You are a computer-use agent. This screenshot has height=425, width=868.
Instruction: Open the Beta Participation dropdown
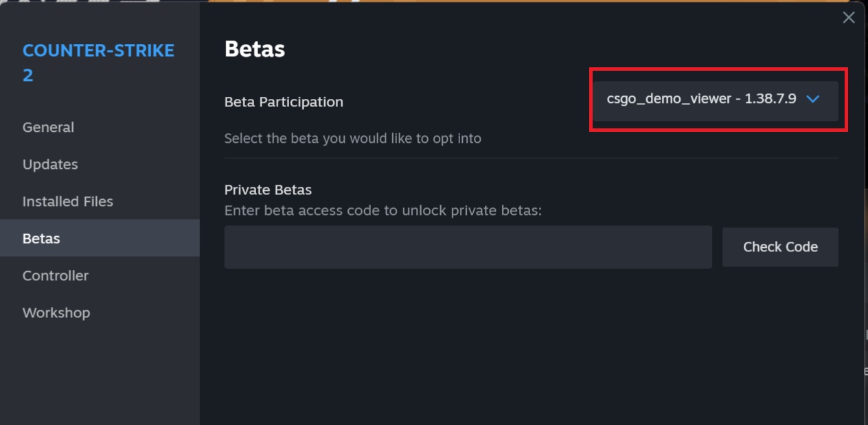pyautogui.click(x=716, y=100)
